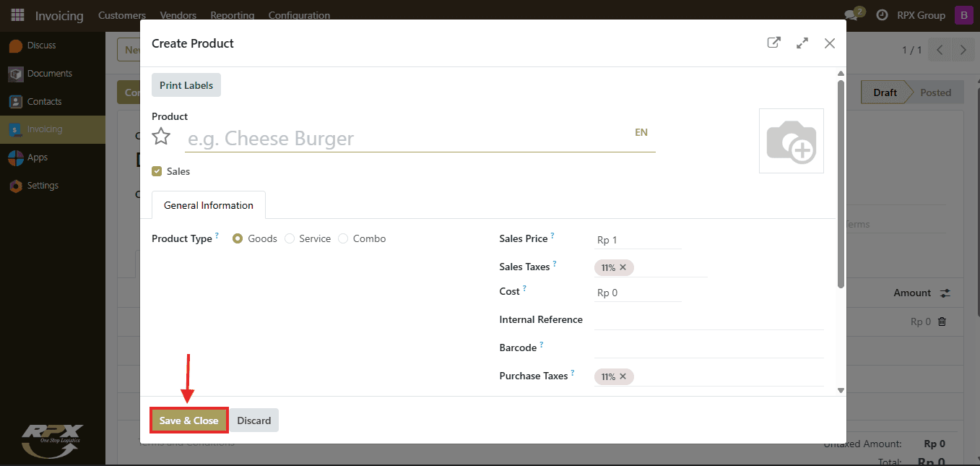
Task: Mark product as favorite with star icon
Action: 161,137
